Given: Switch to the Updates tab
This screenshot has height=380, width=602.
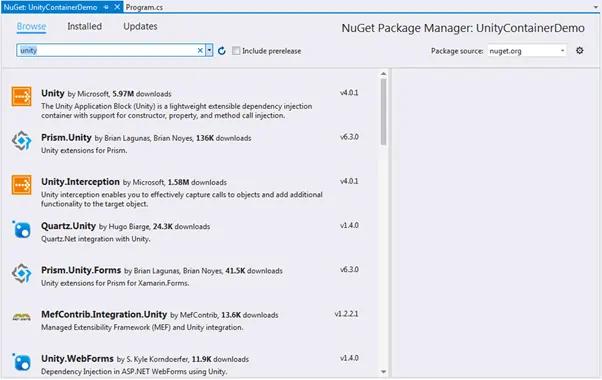Looking at the screenshot, I should 140,26.
